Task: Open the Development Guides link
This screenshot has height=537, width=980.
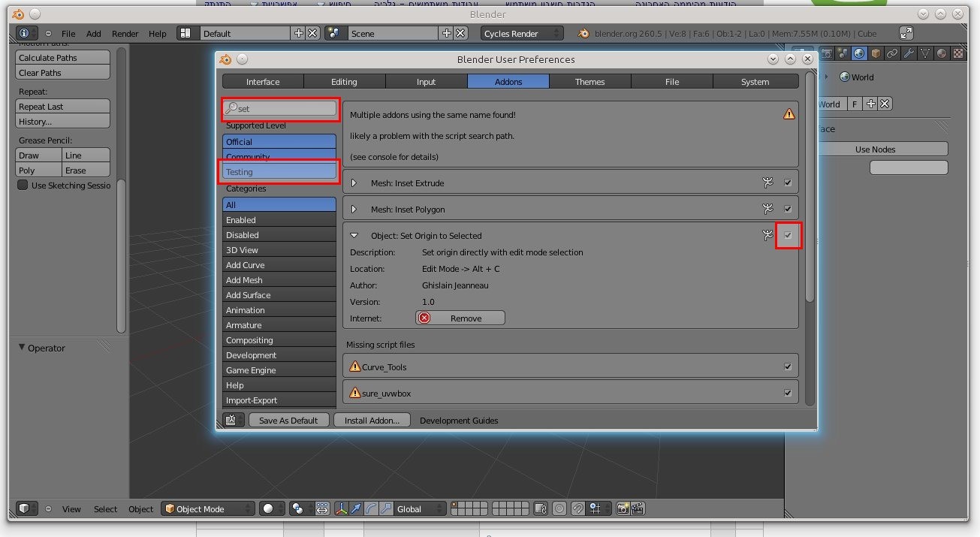Action: click(459, 421)
